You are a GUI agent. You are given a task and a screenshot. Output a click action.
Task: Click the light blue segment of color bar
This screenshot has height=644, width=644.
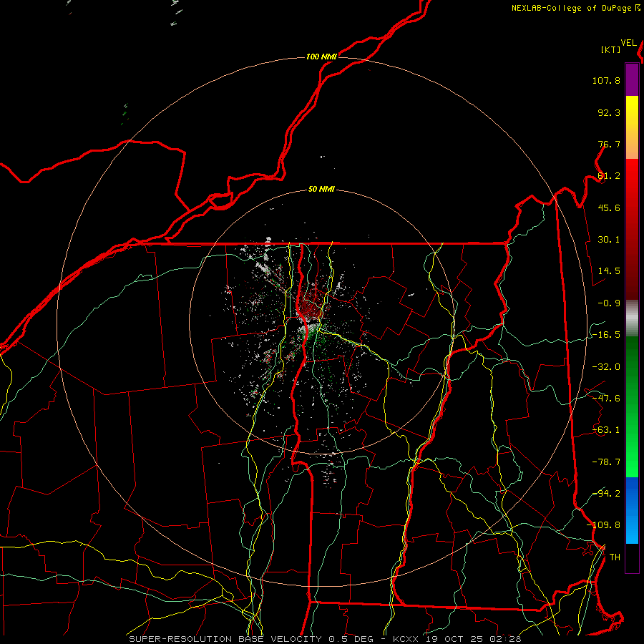tap(632, 510)
